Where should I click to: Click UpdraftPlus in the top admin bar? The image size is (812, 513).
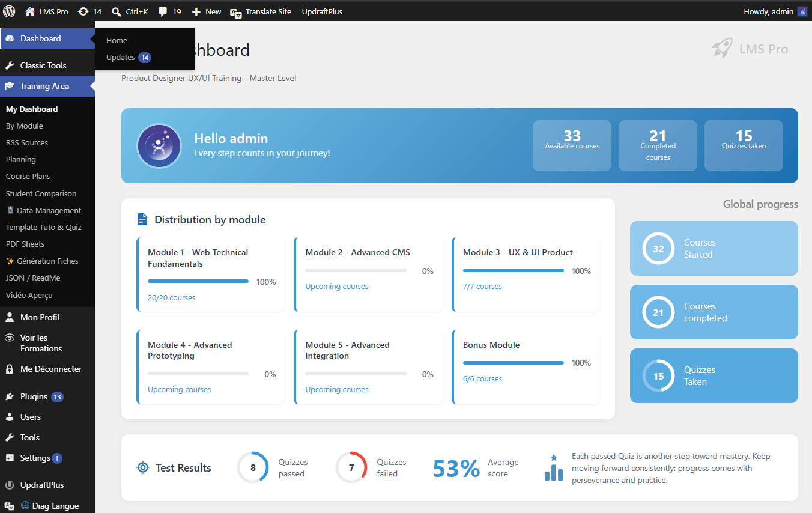pos(322,11)
